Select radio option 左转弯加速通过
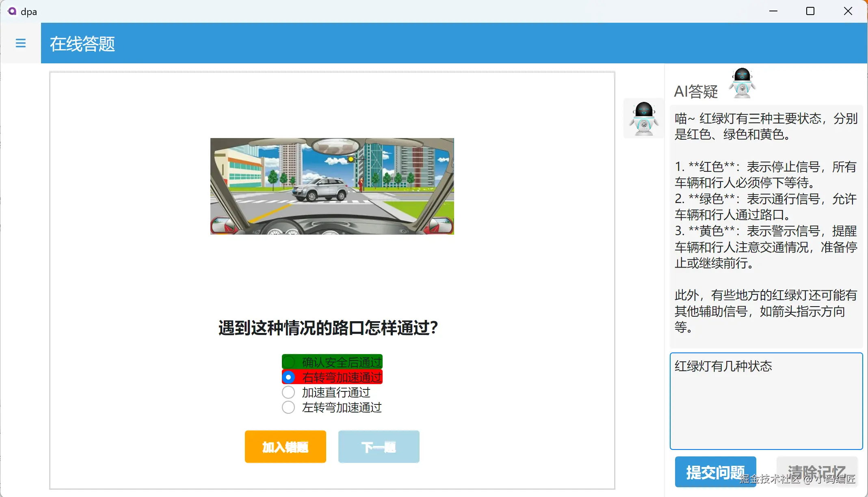 288,407
